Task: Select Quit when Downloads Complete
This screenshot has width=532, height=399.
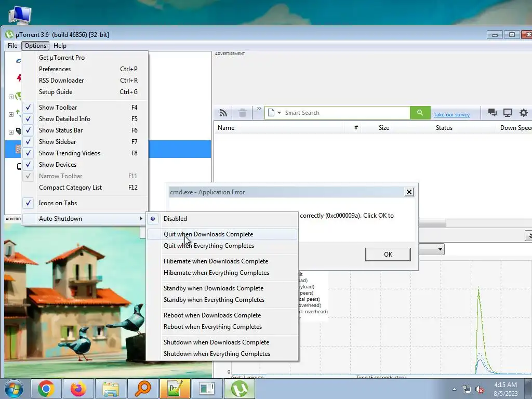Action: tap(222, 234)
